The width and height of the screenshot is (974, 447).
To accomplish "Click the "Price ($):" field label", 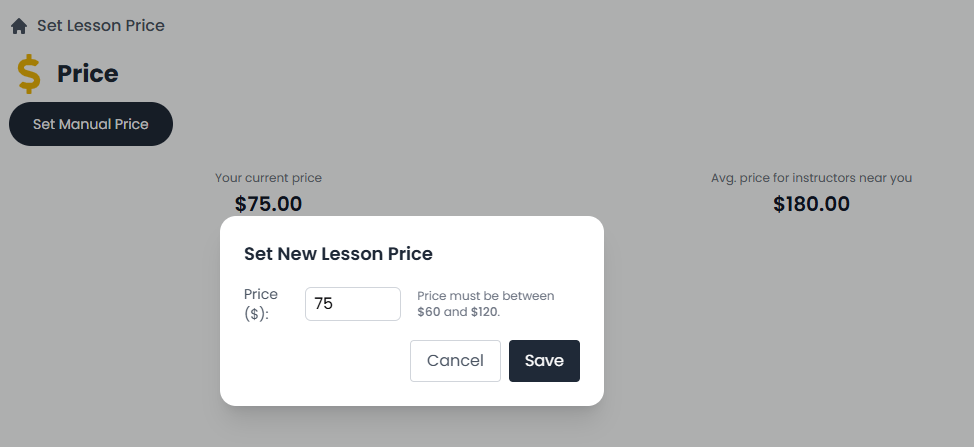I will [x=261, y=304].
